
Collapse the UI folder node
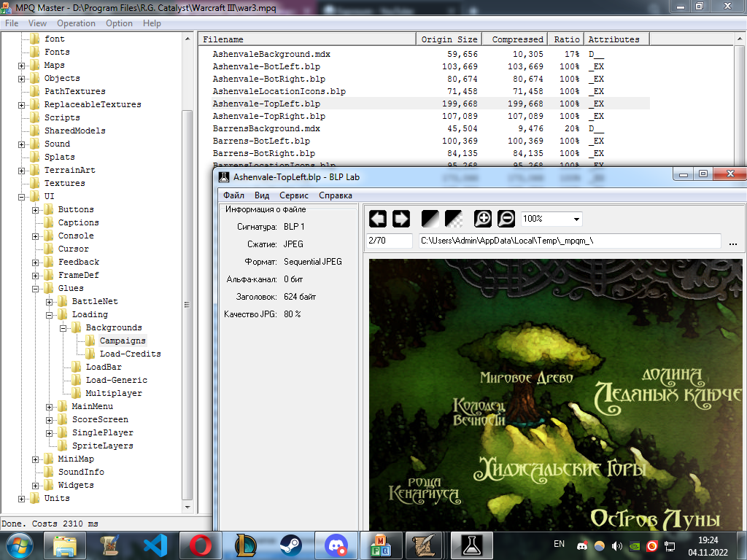pyautogui.click(x=21, y=197)
